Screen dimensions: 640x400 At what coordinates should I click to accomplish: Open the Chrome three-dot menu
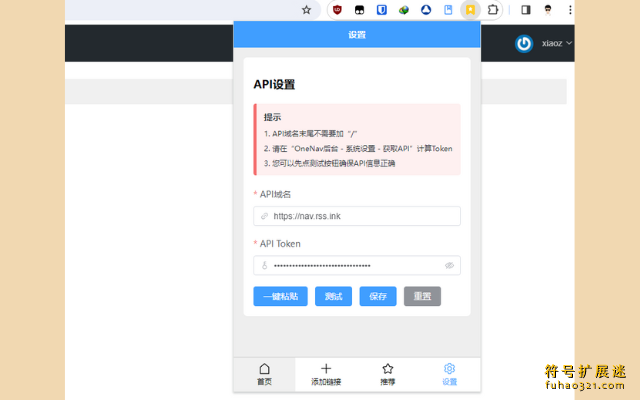point(570,10)
